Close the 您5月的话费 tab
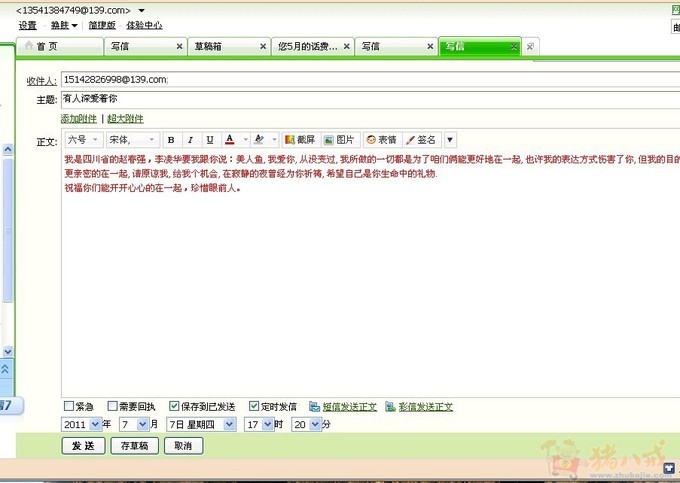This screenshot has width=680, height=483. point(347,46)
